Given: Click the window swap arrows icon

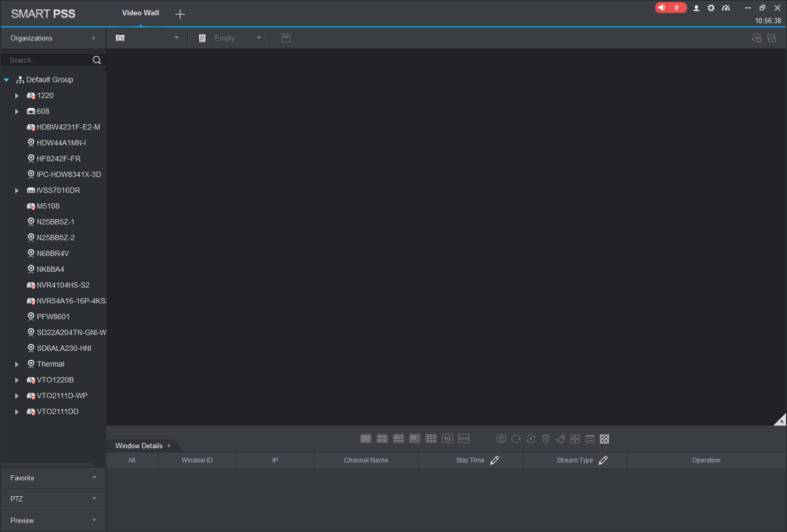Looking at the screenshot, I should [590, 439].
